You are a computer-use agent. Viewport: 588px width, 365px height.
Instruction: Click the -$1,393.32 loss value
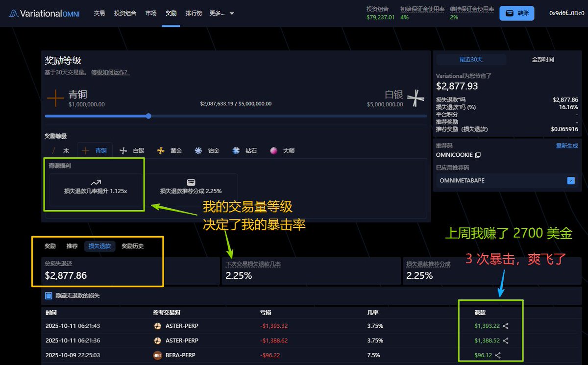click(x=274, y=326)
